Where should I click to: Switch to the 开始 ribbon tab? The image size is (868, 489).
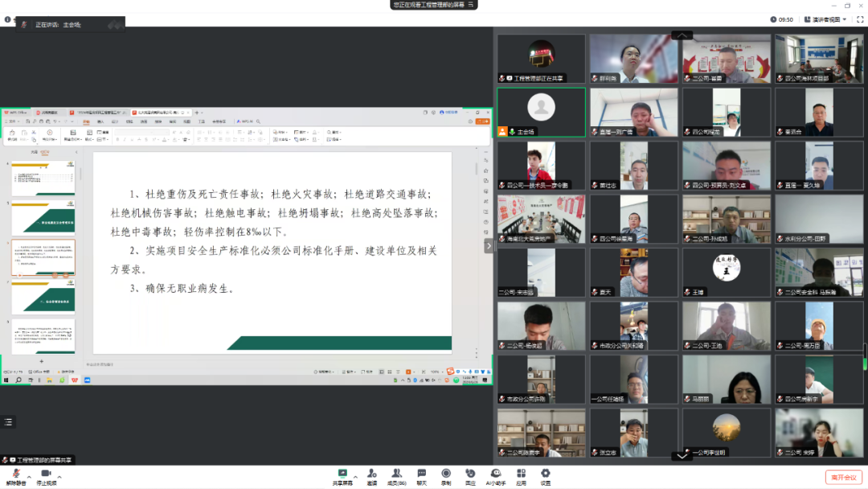click(86, 122)
